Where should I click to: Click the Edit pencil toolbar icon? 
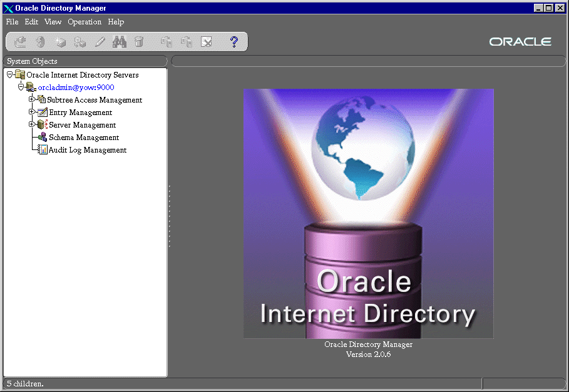(x=100, y=42)
